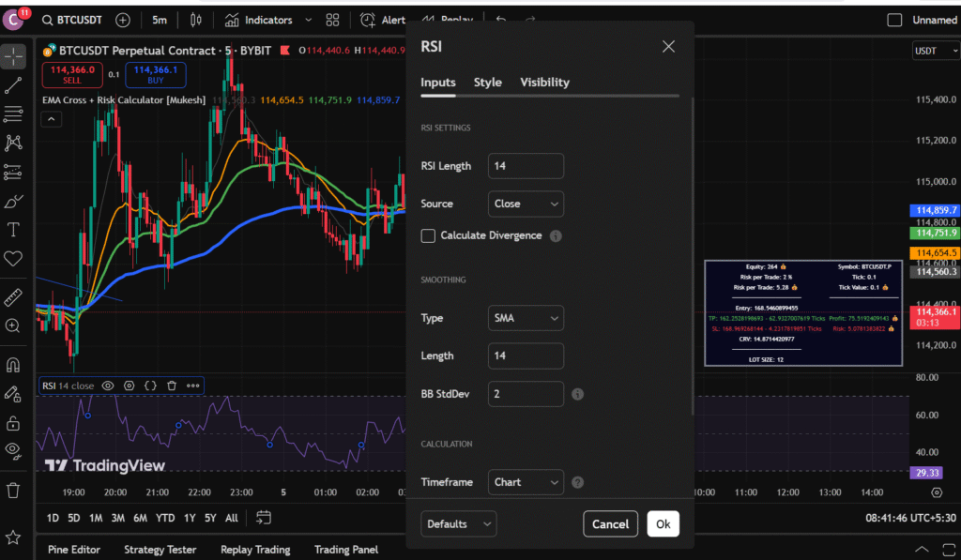Collapse the indicator legend arrow
This screenshot has width=961, height=560.
point(51,119)
